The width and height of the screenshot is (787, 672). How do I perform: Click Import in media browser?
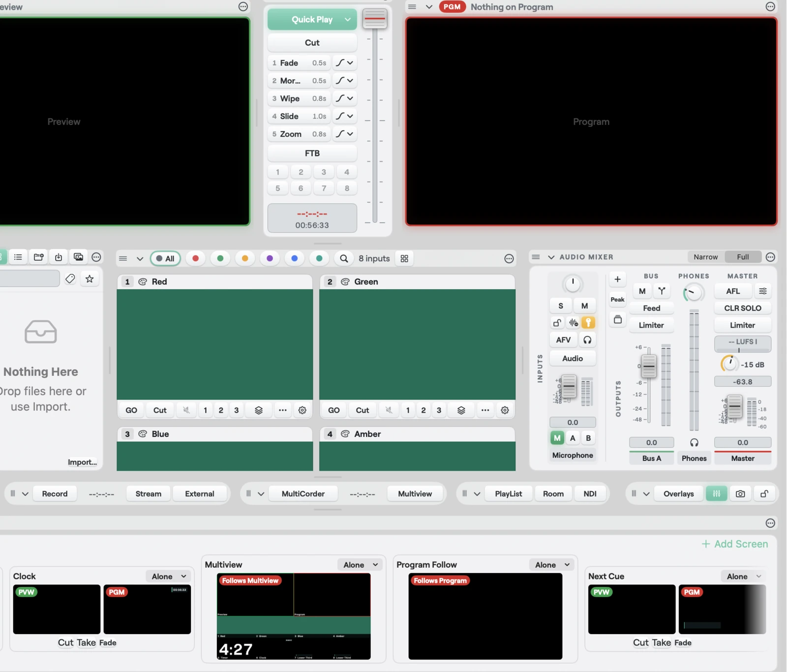(82, 462)
